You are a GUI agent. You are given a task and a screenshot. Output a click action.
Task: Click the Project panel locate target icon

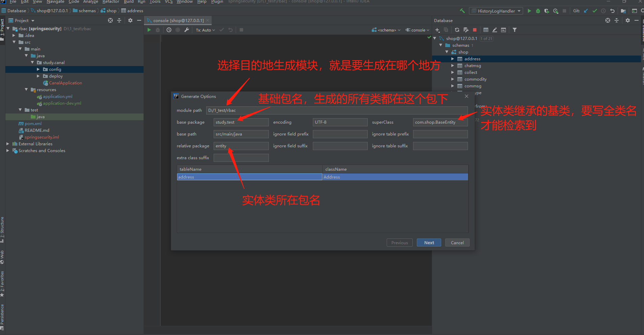pyautogui.click(x=110, y=20)
